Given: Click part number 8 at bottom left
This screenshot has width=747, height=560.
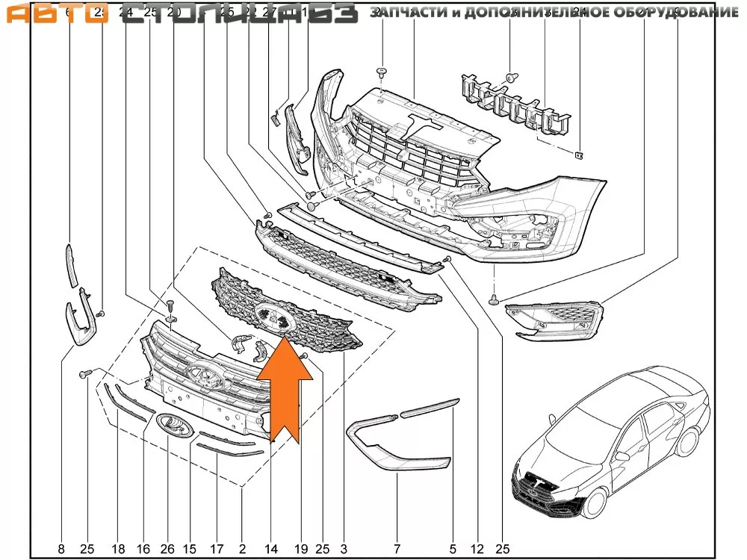Looking at the screenshot, I should (61, 550).
